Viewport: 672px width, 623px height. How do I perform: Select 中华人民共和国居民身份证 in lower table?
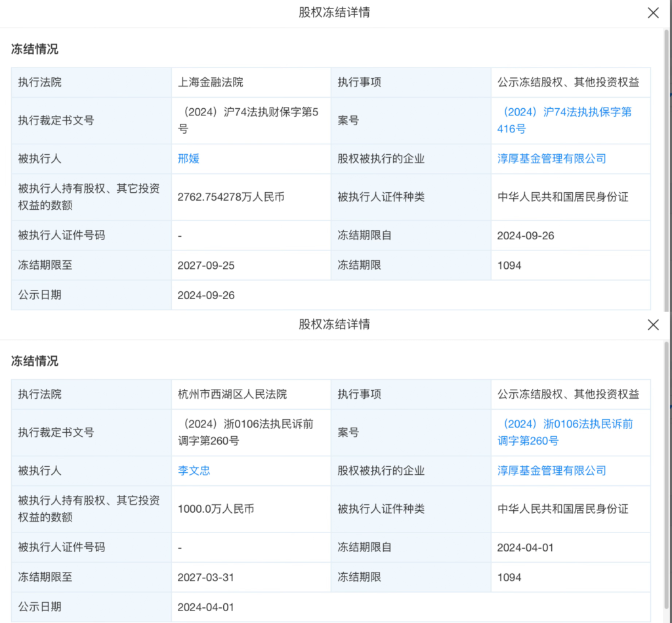562,509
